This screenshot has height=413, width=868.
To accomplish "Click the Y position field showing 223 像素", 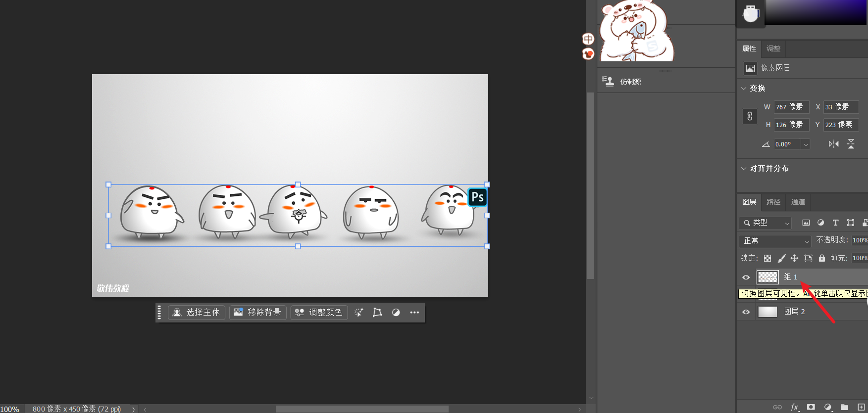I will 841,125.
